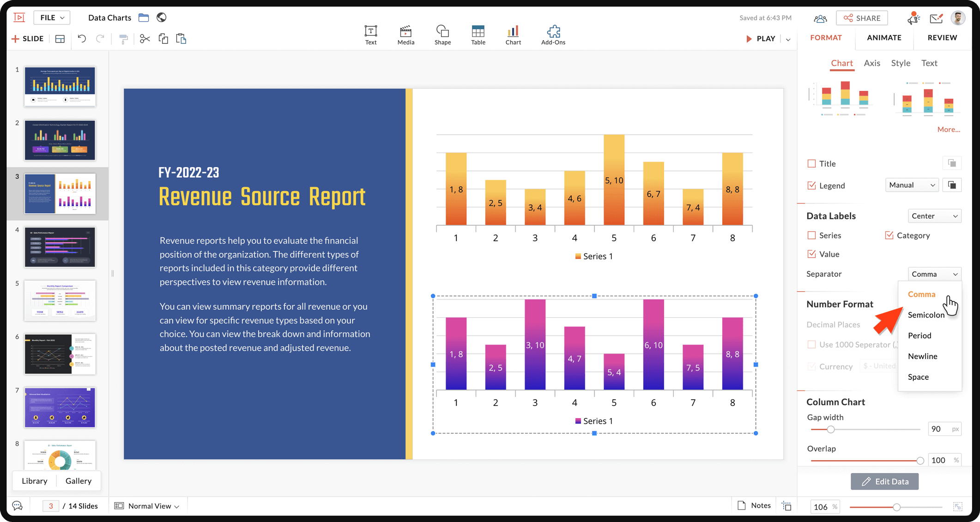
Task: Open the Legend Manual dropdown
Action: click(x=912, y=185)
